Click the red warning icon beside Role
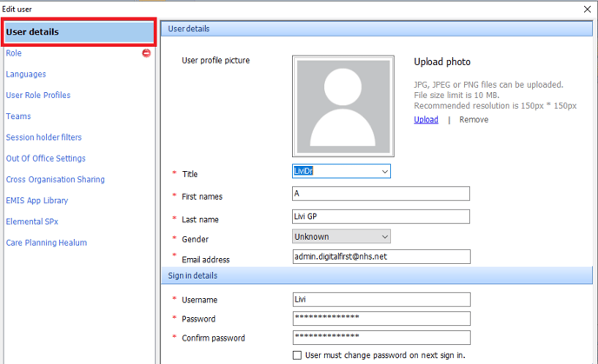 tap(146, 54)
